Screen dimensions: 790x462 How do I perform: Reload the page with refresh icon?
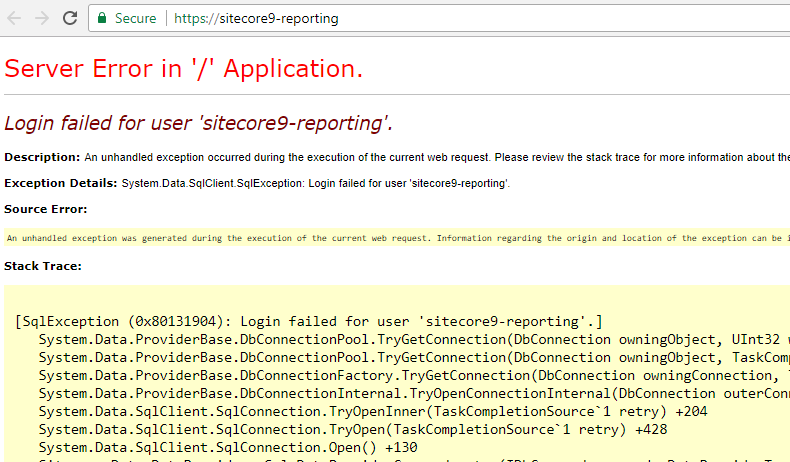[70, 18]
